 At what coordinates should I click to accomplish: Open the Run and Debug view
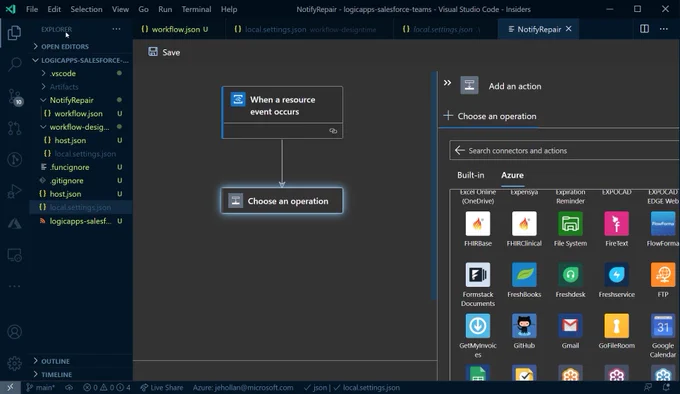14,191
